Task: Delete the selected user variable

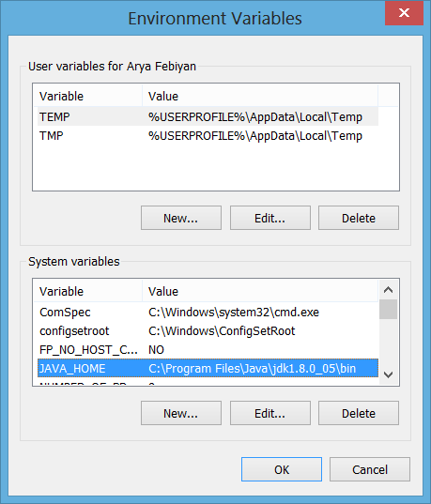Action: [x=359, y=218]
